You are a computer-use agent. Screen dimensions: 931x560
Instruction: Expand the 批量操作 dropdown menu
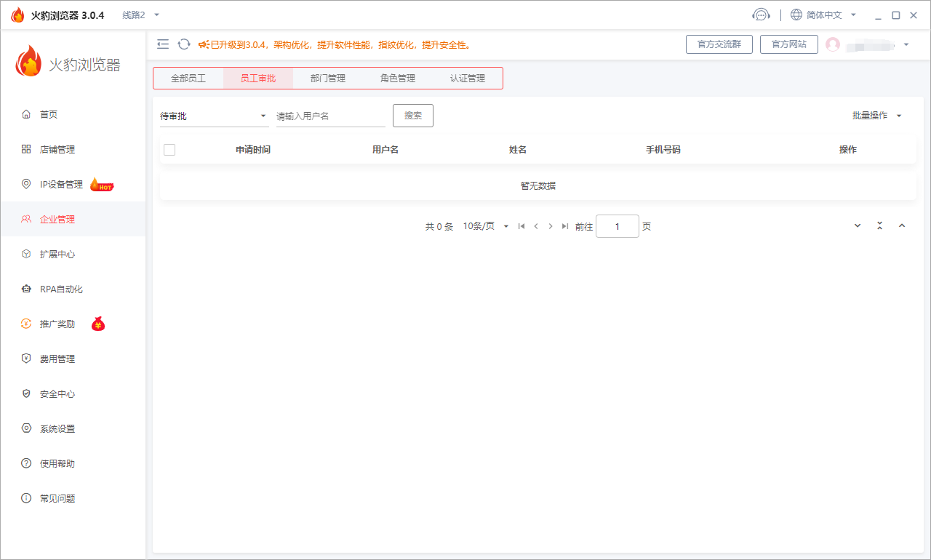pyautogui.click(x=876, y=115)
